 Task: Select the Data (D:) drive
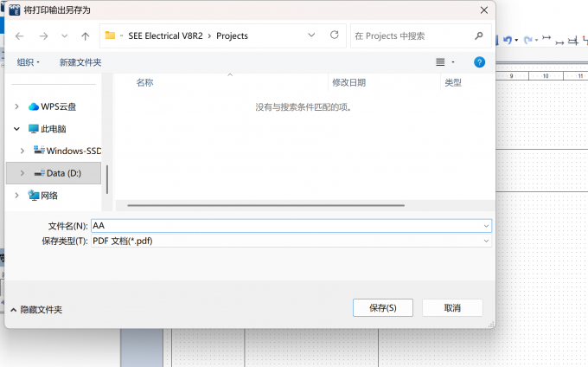58,173
